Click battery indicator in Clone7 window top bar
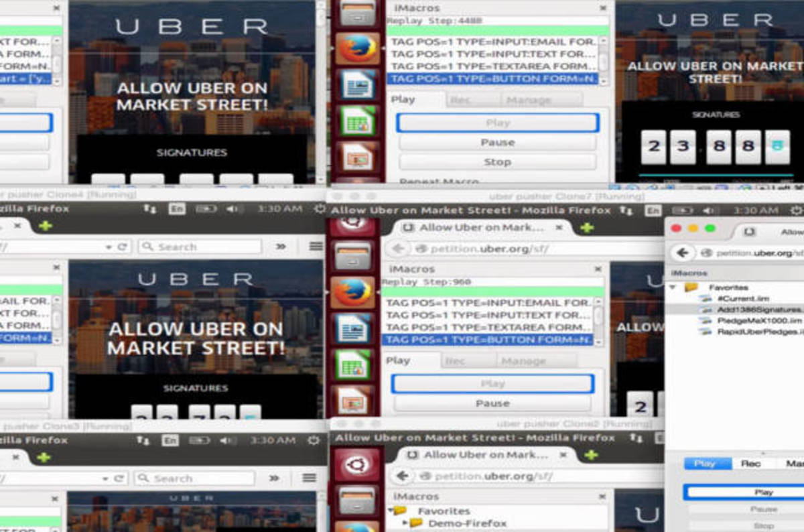The width and height of the screenshot is (804, 532). [x=681, y=210]
